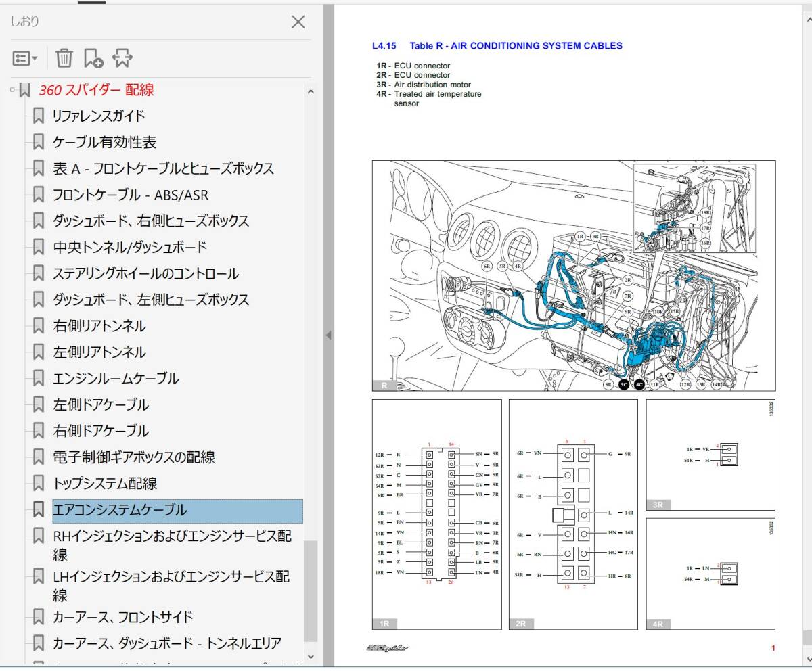Click the bookmark icon beside ダッシュボード、右側ヒューズボックス
The height and width of the screenshot is (671, 812).
[39, 221]
